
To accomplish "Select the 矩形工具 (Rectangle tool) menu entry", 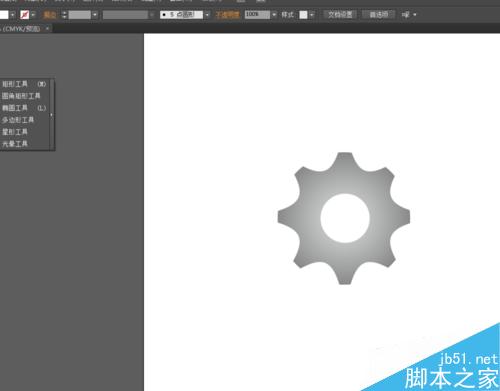I will (x=25, y=84).
